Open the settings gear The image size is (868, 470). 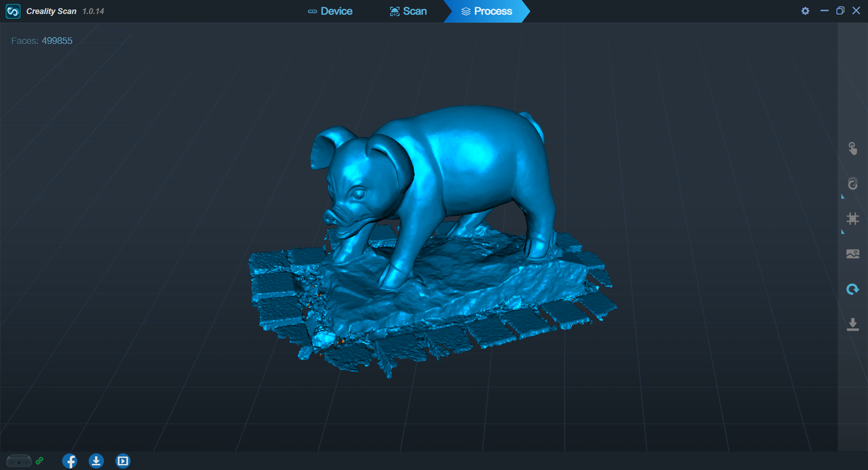point(805,11)
